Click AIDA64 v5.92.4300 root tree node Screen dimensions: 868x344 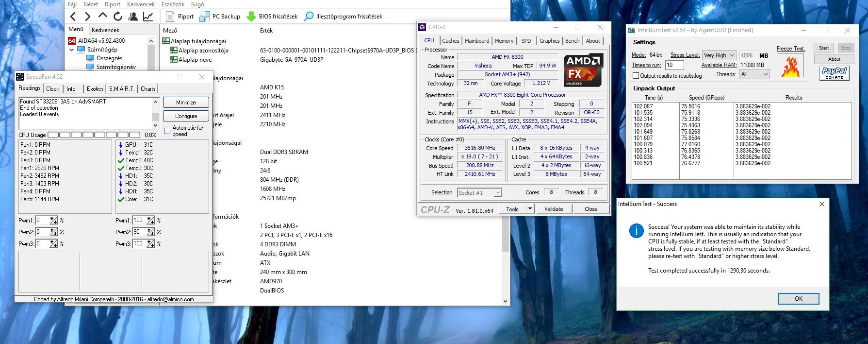97,41
